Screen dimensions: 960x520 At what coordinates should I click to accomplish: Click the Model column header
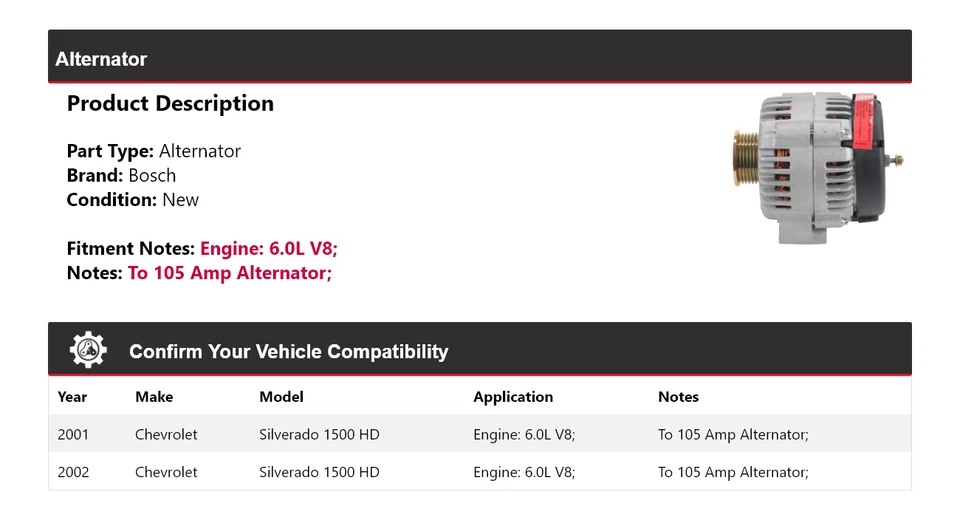[281, 397]
